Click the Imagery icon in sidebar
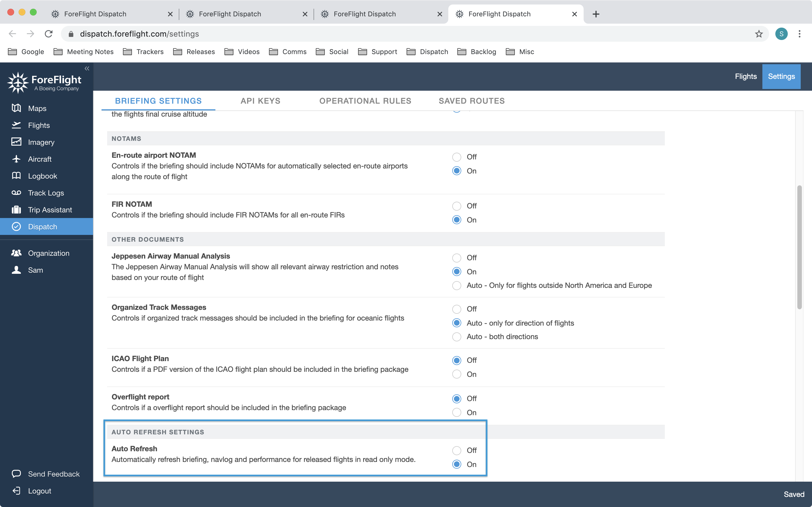Image resolution: width=812 pixels, height=507 pixels. point(16,141)
